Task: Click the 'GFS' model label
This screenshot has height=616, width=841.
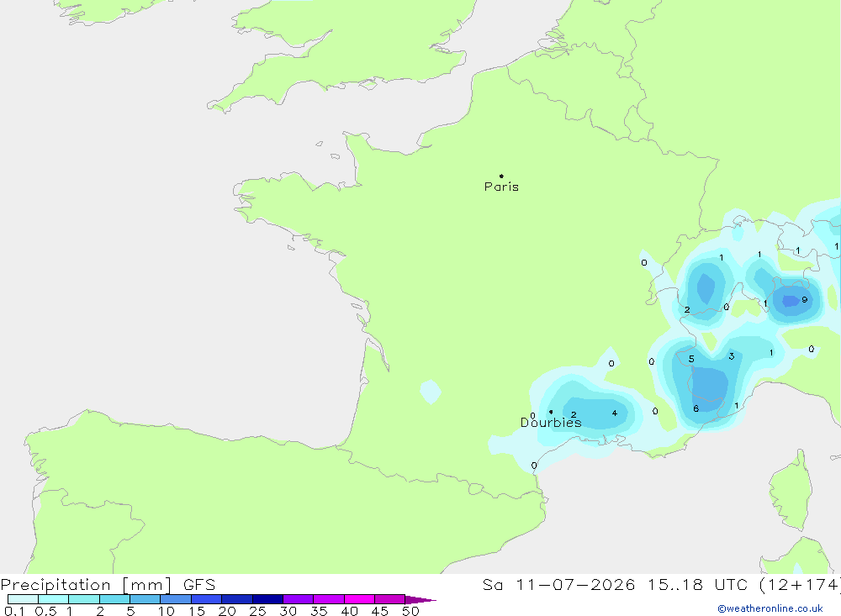Action: [199, 584]
